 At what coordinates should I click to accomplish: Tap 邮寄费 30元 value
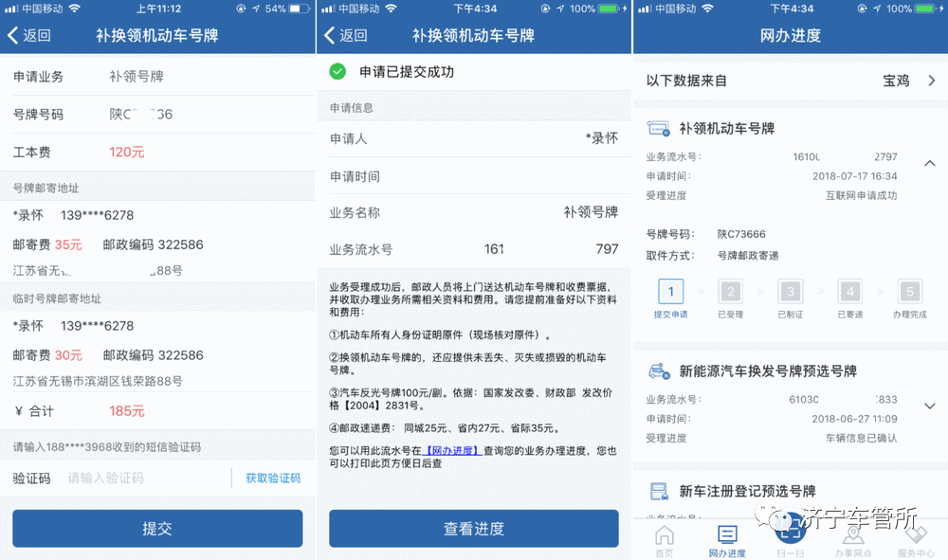click(x=68, y=355)
